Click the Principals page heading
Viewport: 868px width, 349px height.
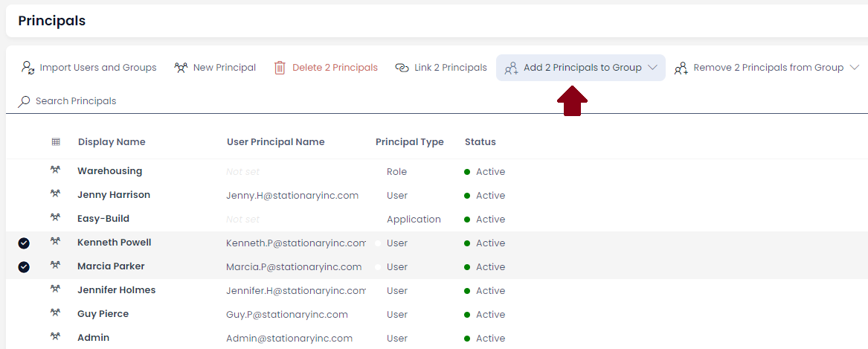click(52, 21)
